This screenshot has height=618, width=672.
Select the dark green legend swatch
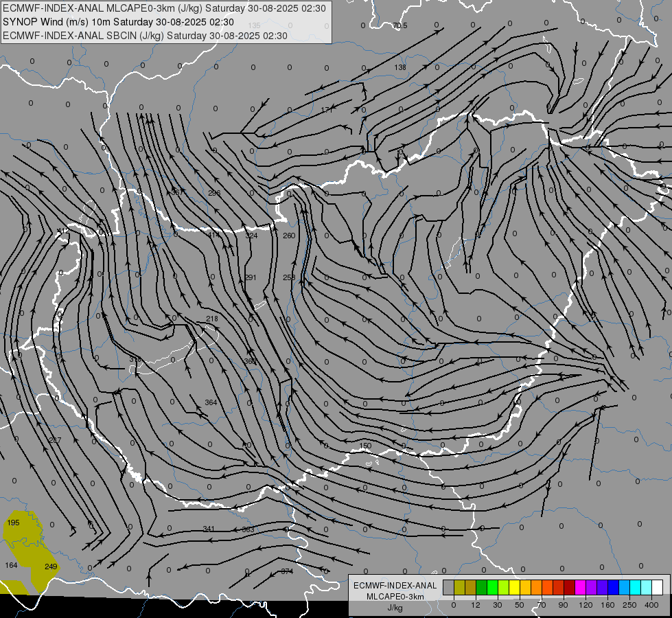click(482, 587)
